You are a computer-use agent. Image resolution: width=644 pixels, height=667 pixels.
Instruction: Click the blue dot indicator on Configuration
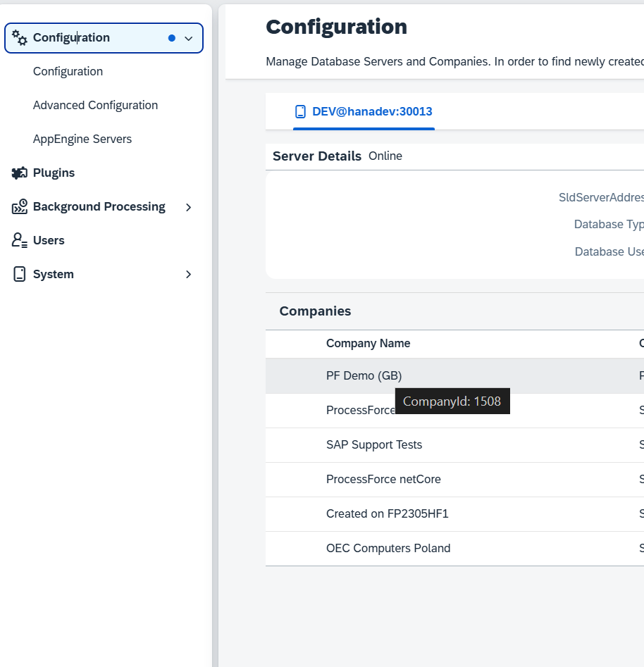(x=171, y=38)
